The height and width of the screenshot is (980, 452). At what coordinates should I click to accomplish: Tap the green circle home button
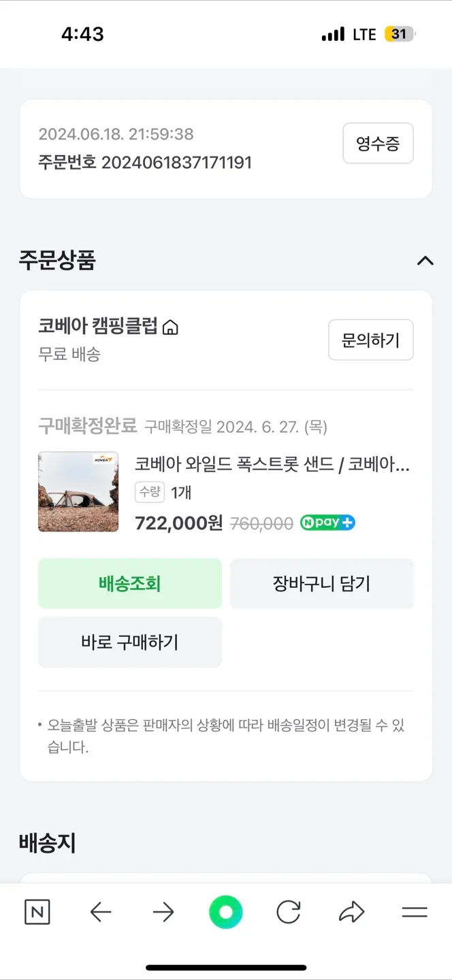226,913
